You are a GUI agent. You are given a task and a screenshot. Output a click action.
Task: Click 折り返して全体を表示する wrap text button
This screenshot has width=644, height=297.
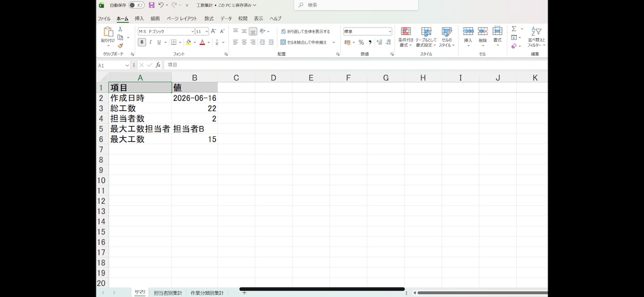point(306,32)
